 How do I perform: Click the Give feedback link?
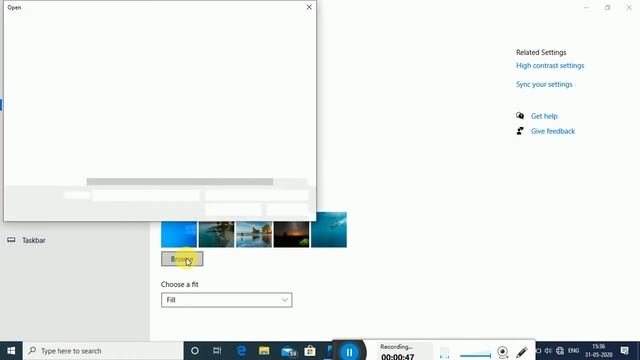point(553,131)
